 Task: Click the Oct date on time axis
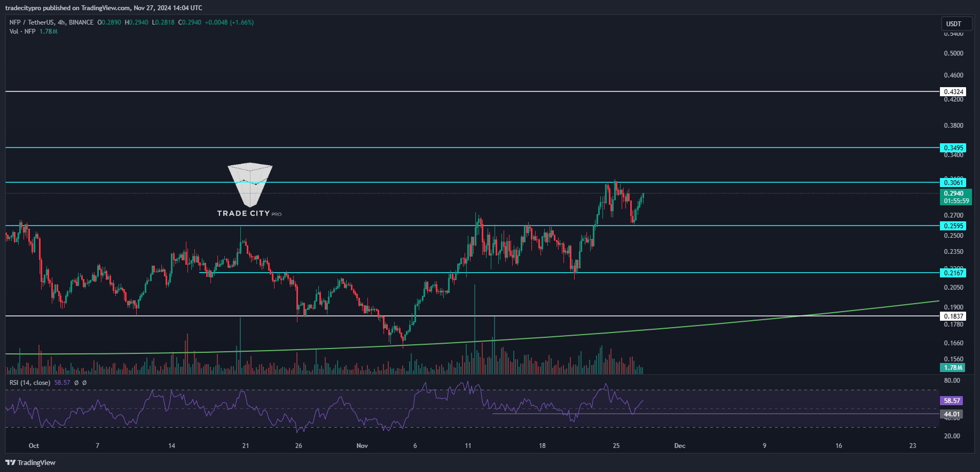pyautogui.click(x=34, y=446)
